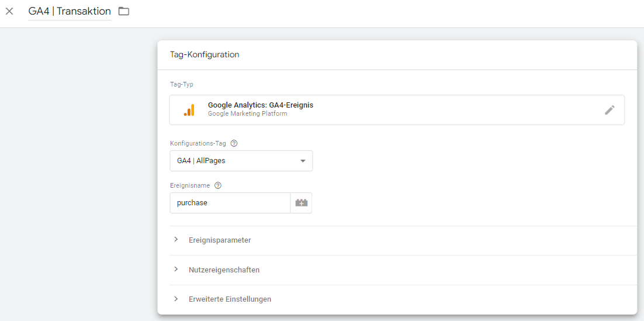Viewport: 644px width, 321px height.
Task: Click the variable brick icon next to purchase
Action: pos(302,203)
